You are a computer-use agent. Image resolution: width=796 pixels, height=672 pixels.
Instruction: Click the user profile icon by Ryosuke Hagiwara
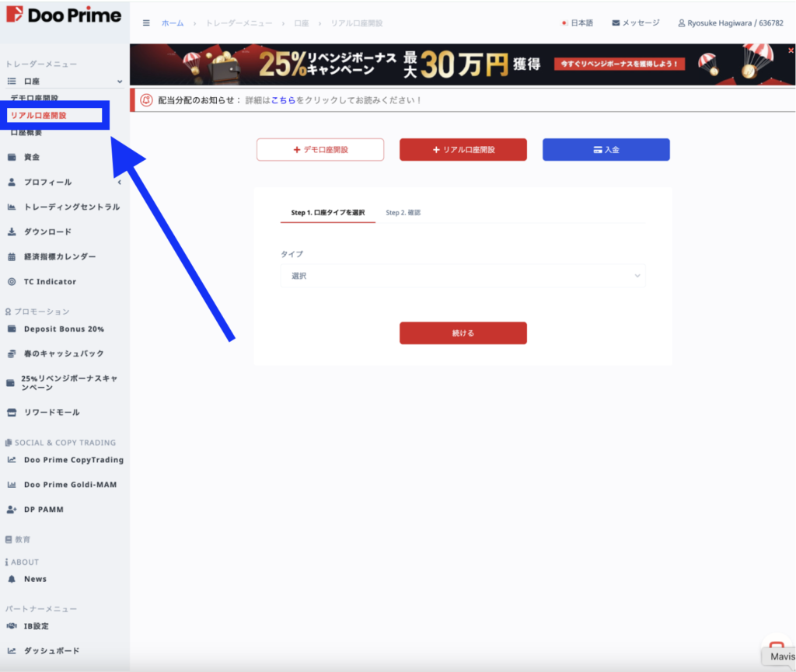[681, 23]
